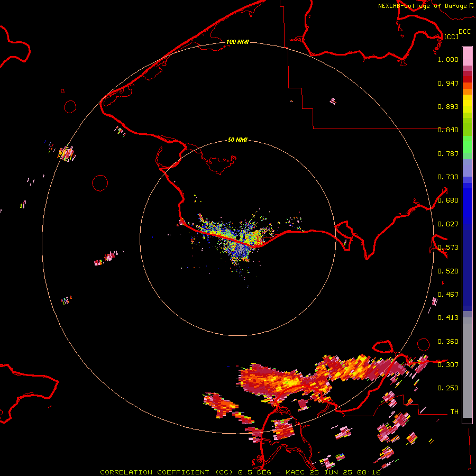This screenshot has height=476, width=476.
Task: Pick the dark navy segment of color scale
Action: pos(467,270)
